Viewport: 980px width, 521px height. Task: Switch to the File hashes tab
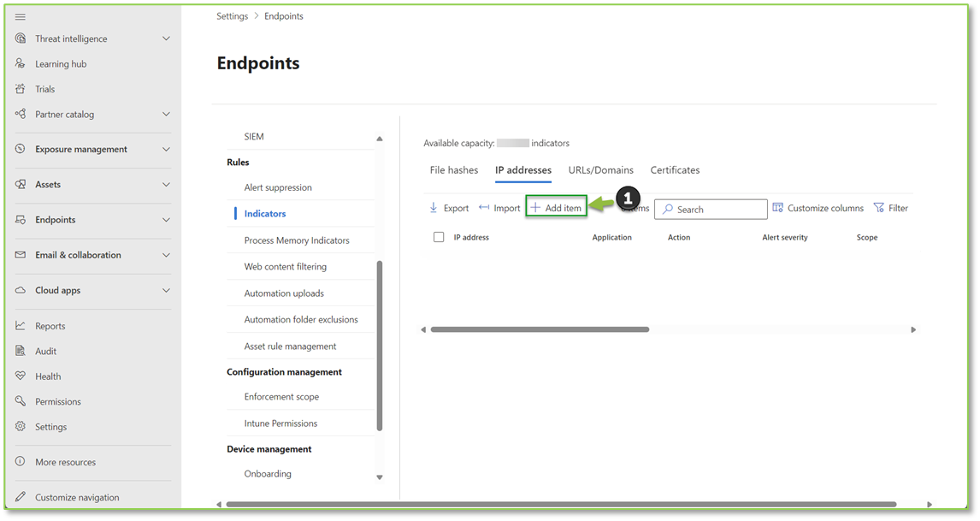click(454, 169)
